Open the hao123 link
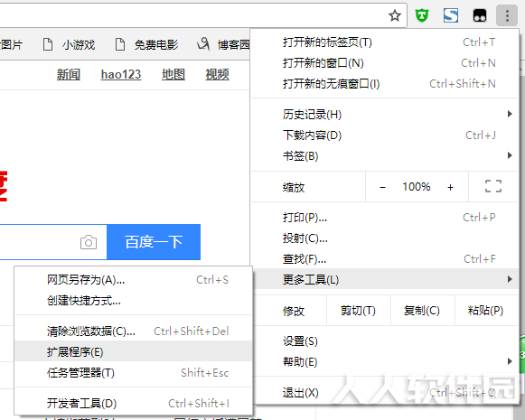This screenshot has width=525, height=420. tap(121, 74)
